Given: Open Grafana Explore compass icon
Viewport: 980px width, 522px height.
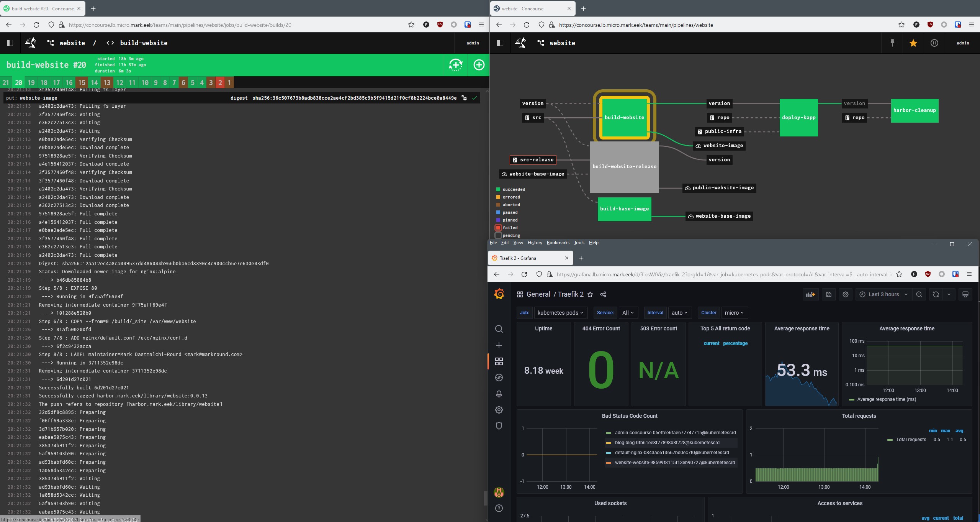Looking at the screenshot, I should 499,378.
